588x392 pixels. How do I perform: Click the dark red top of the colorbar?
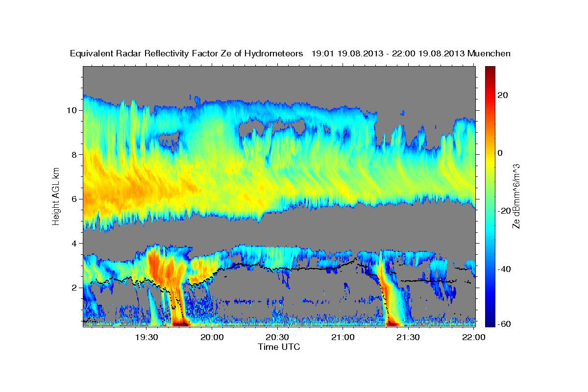pyautogui.click(x=490, y=70)
